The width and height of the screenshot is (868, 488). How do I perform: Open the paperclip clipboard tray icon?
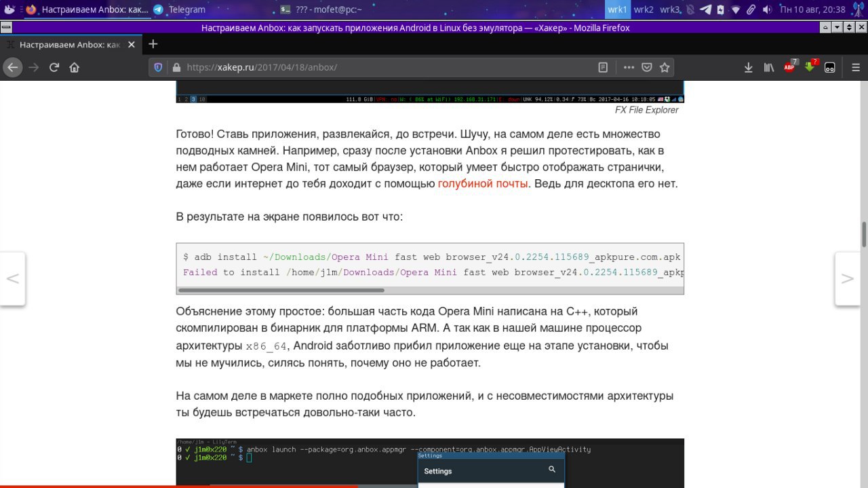coord(751,10)
